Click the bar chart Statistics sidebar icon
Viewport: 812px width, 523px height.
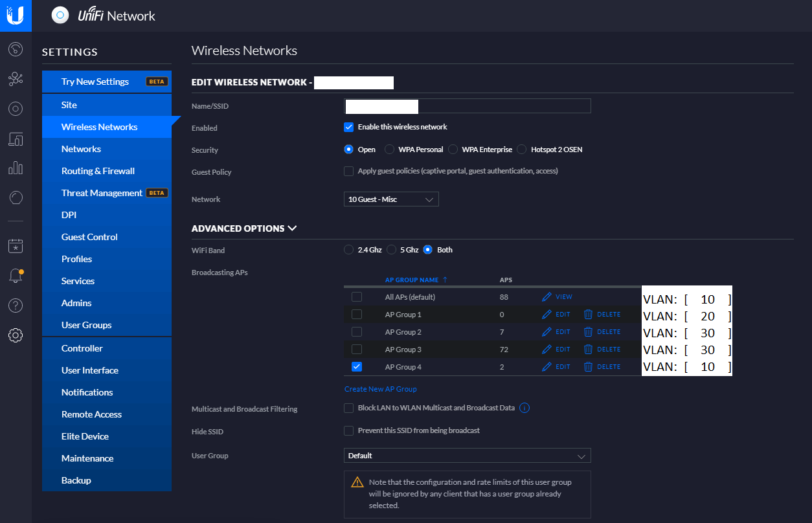16,168
